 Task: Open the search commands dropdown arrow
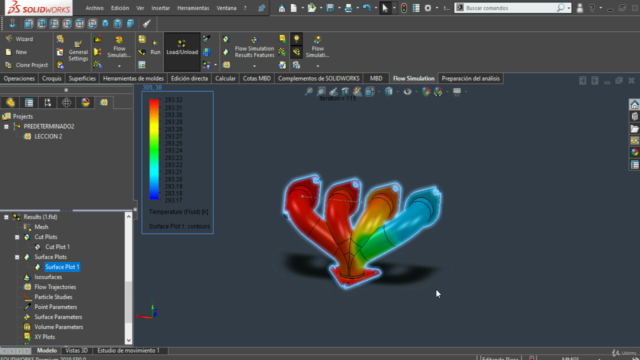point(569,8)
